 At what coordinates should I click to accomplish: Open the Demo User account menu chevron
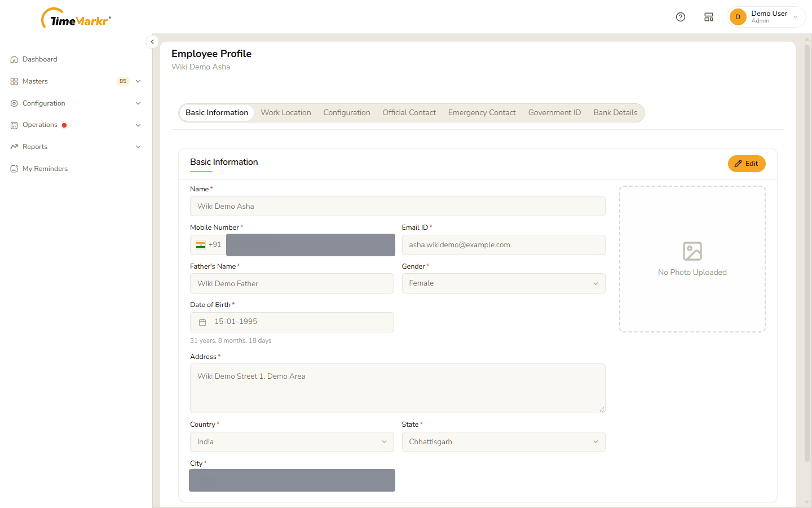[x=796, y=17]
